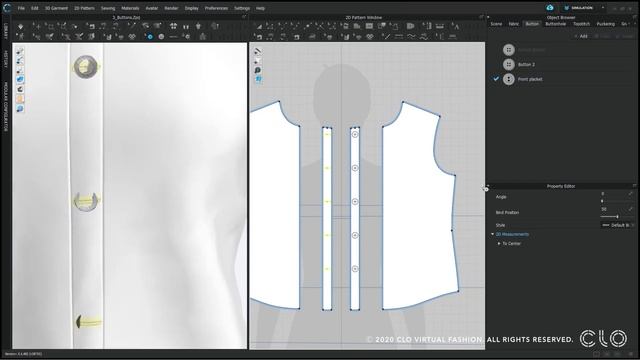
Task: Click the top button in the 3D view
Action: point(86,67)
